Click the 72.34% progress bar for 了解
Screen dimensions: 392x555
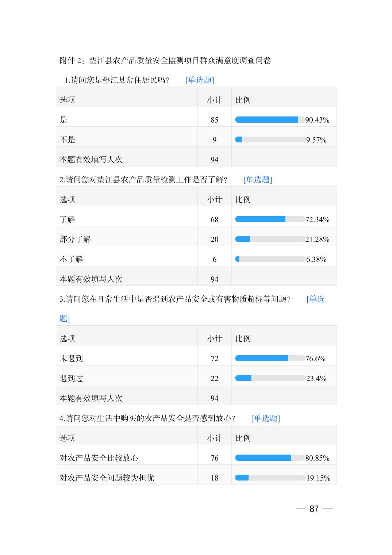coord(270,219)
